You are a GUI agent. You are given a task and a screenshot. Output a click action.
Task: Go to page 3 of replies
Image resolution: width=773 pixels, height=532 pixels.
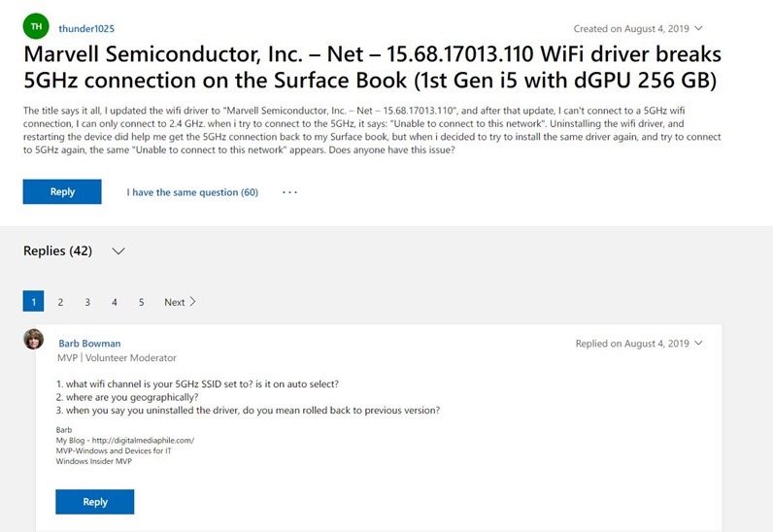point(87,302)
